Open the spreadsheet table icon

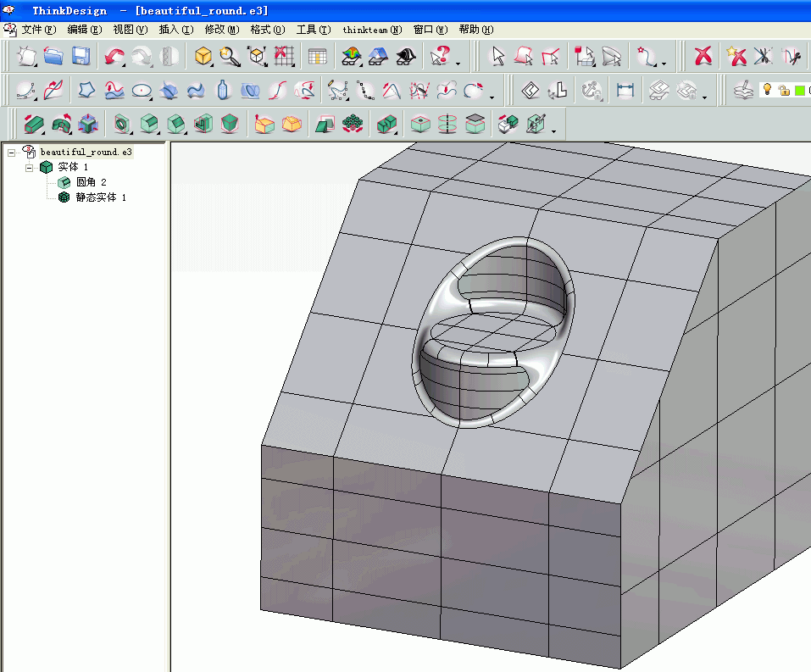(317, 56)
